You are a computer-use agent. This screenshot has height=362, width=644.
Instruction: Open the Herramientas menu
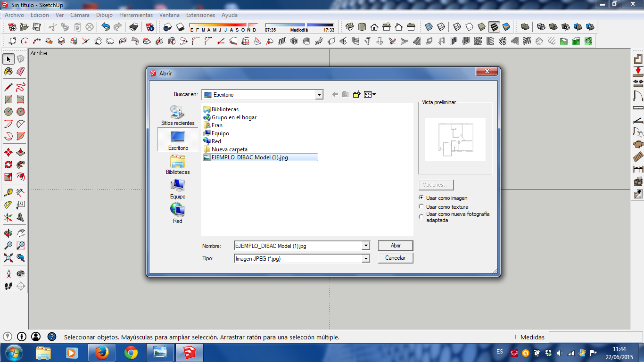[x=136, y=15]
